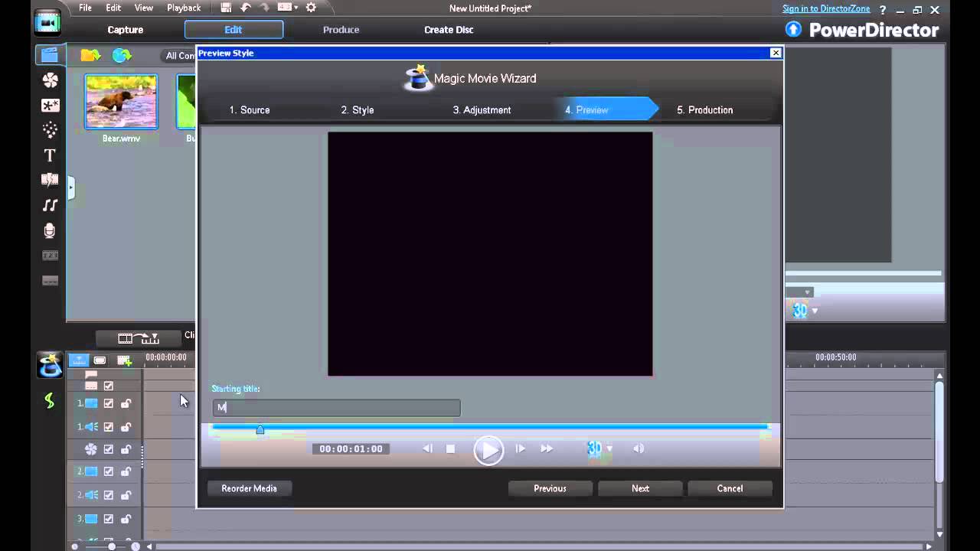Lock audio track 2 padlock
The image size is (980, 551).
coord(126,495)
